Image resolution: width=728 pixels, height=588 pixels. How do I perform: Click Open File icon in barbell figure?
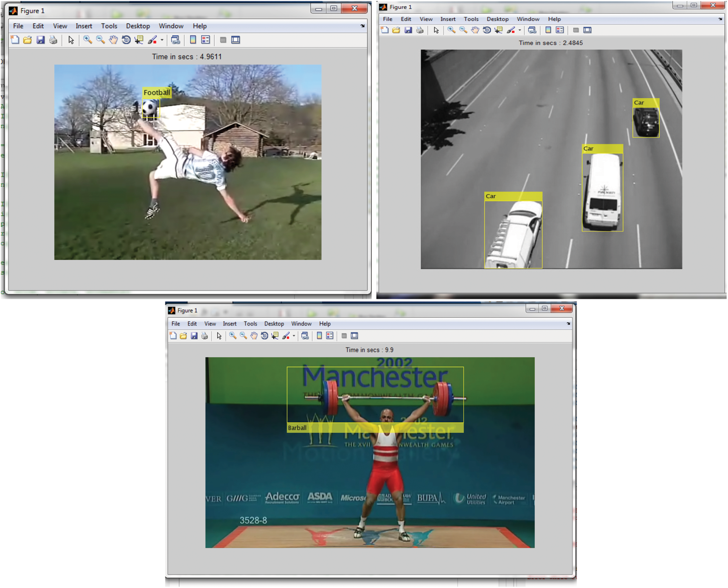point(183,336)
